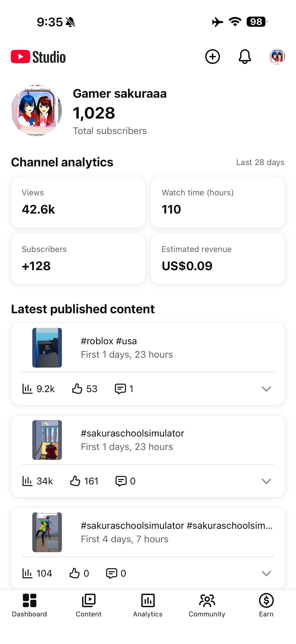Tap the #roblox #usa video thumbnail
Screen dimensions: 296x644
tap(47, 348)
